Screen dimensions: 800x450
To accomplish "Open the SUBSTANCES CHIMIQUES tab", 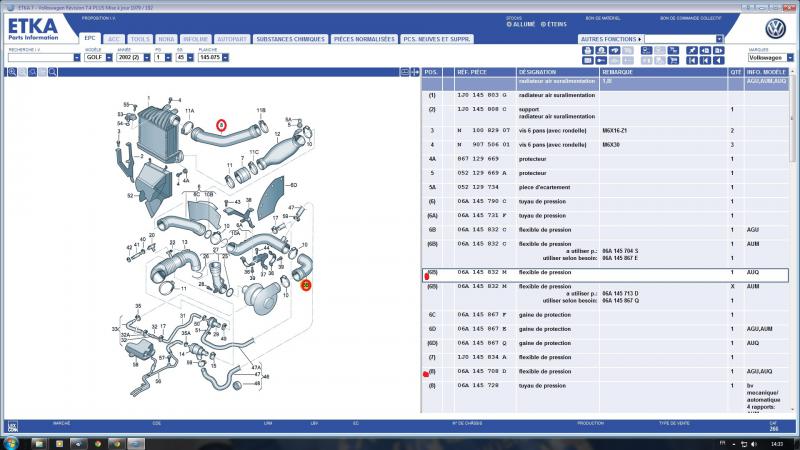I will [290, 39].
